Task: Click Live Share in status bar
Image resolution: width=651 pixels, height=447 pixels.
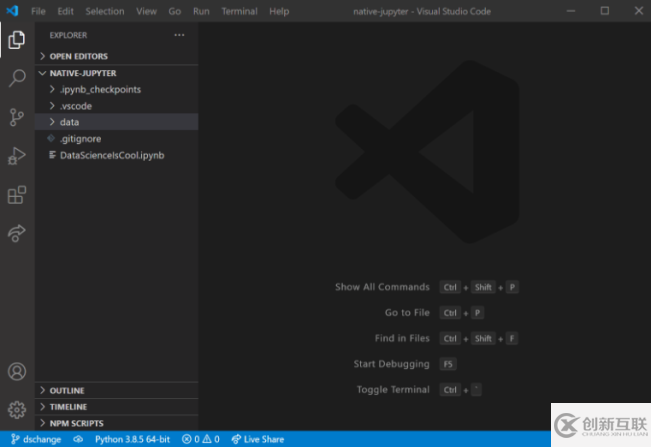Action: pos(258,439)
